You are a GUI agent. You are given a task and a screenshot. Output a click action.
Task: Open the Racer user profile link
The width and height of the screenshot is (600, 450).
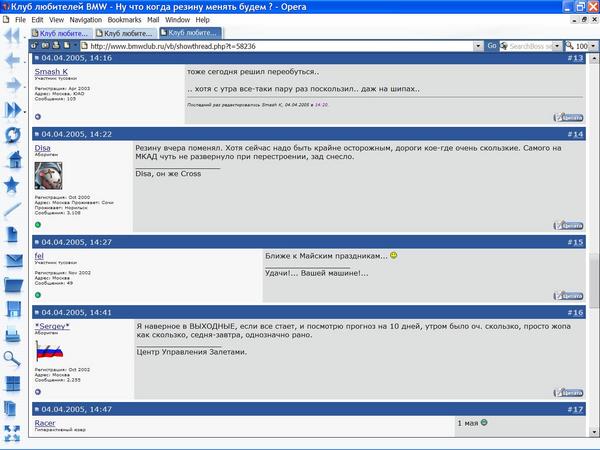point(45,423)
